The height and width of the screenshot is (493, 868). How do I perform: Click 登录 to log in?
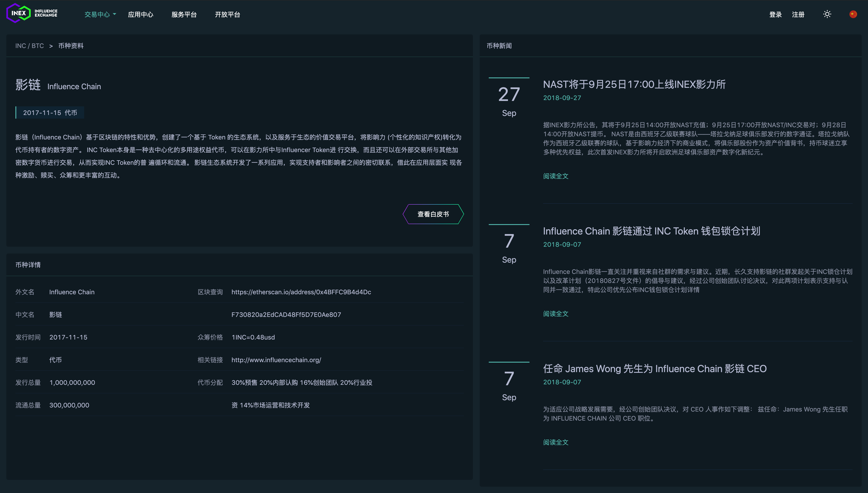coord(775,14)
